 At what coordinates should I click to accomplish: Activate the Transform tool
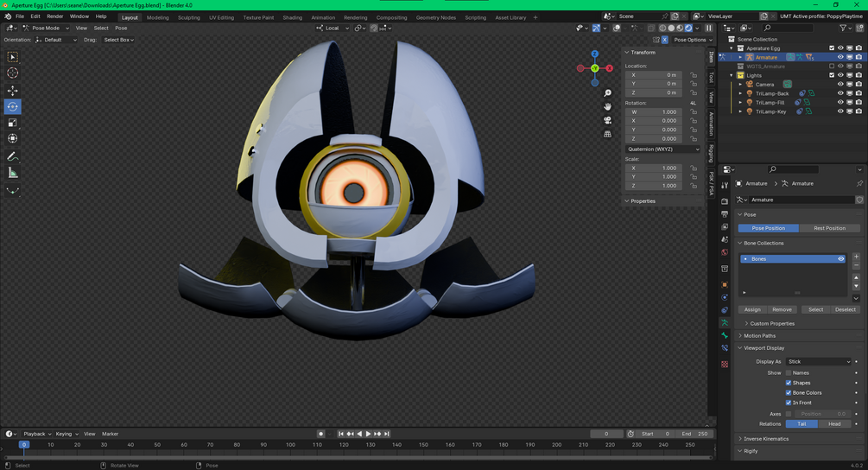(12, 139)
